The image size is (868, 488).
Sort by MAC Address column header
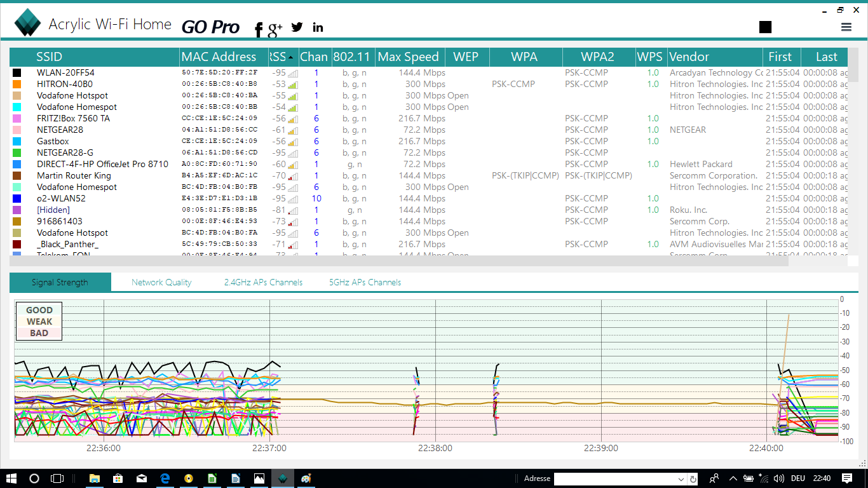[x=224, y=57]
